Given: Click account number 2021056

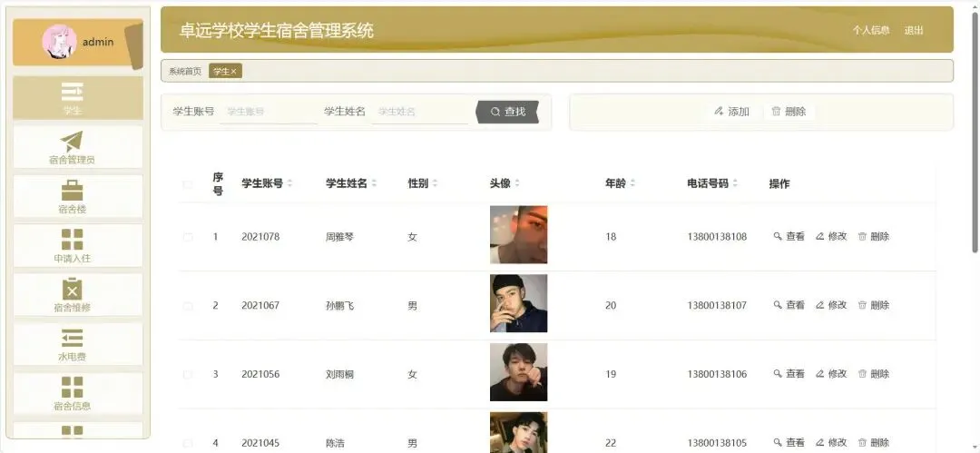Looking at the screenshot, I should coord(260,374).
